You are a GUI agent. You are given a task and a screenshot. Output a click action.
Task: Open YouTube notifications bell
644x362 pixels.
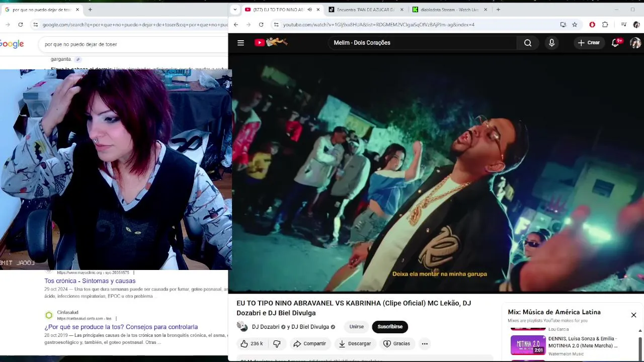pos(616,43)
